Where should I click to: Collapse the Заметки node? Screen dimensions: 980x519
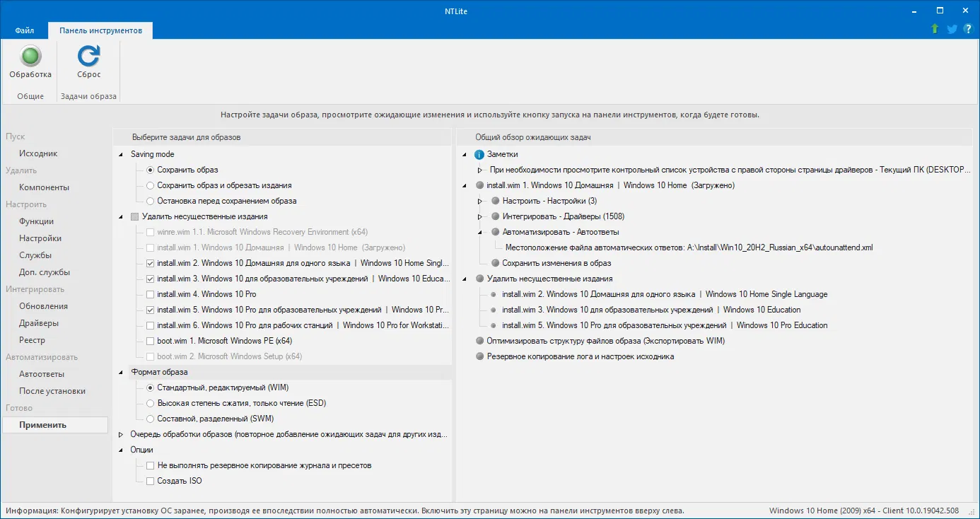pos(465,154)
